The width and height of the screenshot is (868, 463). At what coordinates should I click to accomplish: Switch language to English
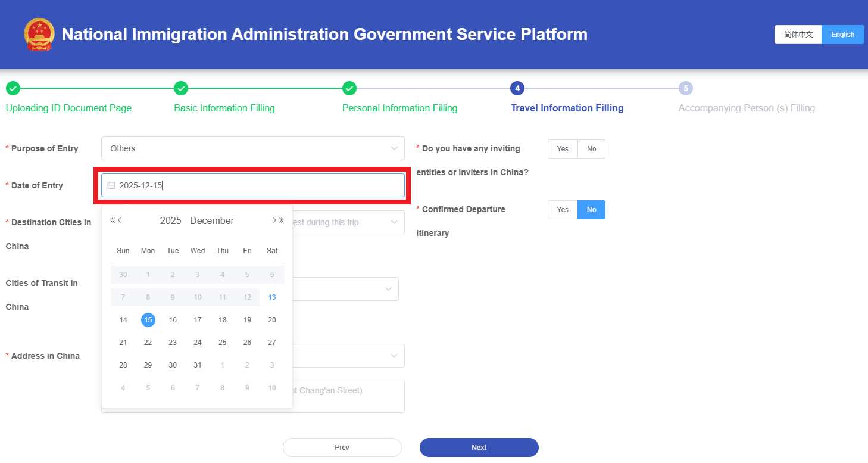pos(843,35)
